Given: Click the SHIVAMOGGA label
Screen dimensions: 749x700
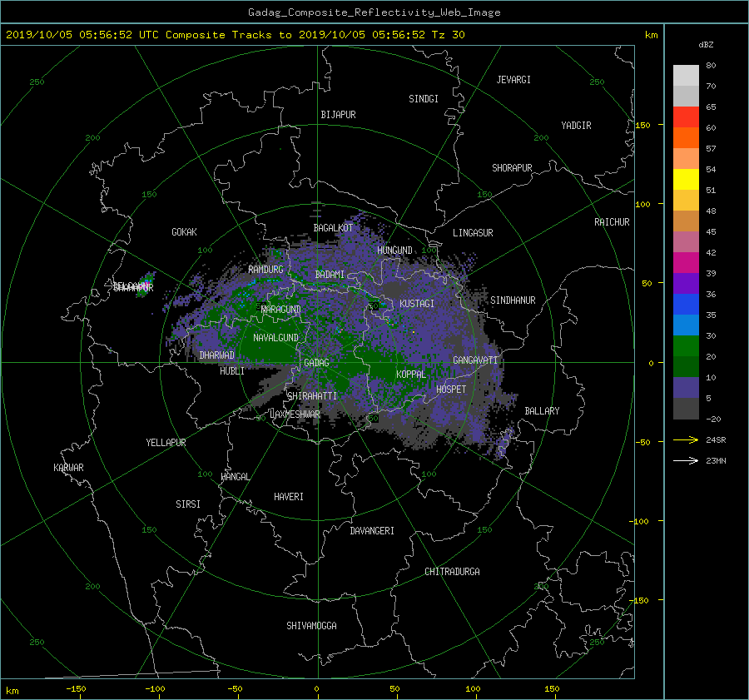Looking at the screenshot, I should [x=311, y=626].
